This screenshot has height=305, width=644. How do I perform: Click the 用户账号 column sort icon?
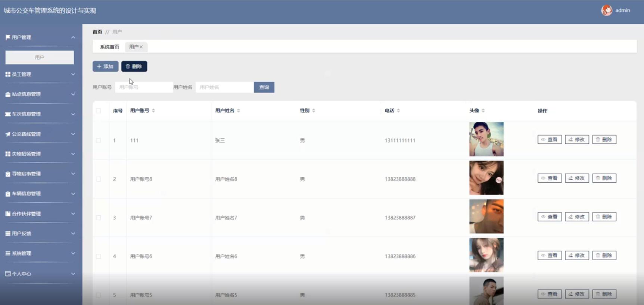point(153,111)
